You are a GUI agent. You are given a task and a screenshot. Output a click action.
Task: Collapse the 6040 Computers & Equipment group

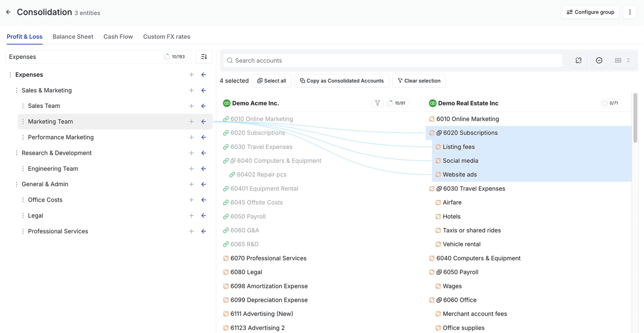point(233,161)
